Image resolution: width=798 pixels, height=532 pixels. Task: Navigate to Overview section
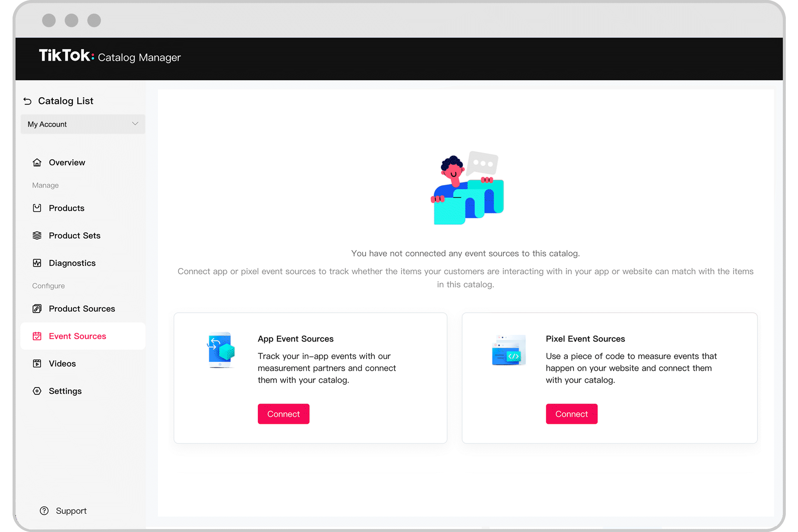[x=67, y=162]
